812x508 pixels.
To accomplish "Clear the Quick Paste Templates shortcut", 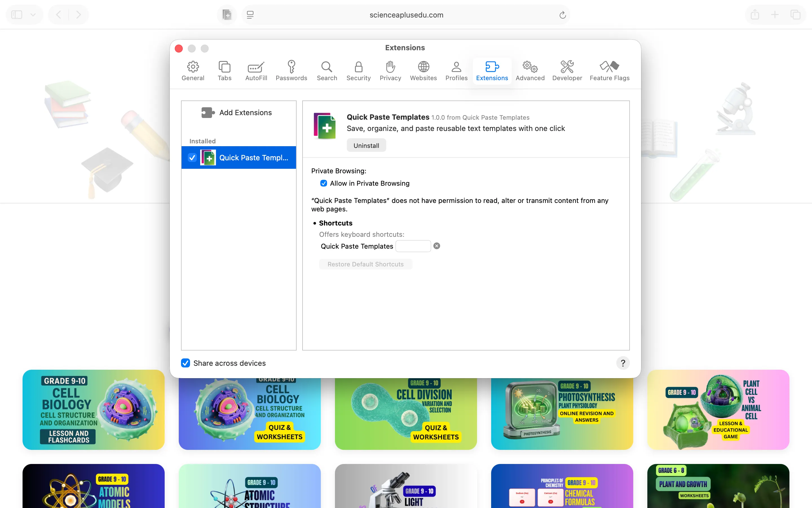I will 436,246.
